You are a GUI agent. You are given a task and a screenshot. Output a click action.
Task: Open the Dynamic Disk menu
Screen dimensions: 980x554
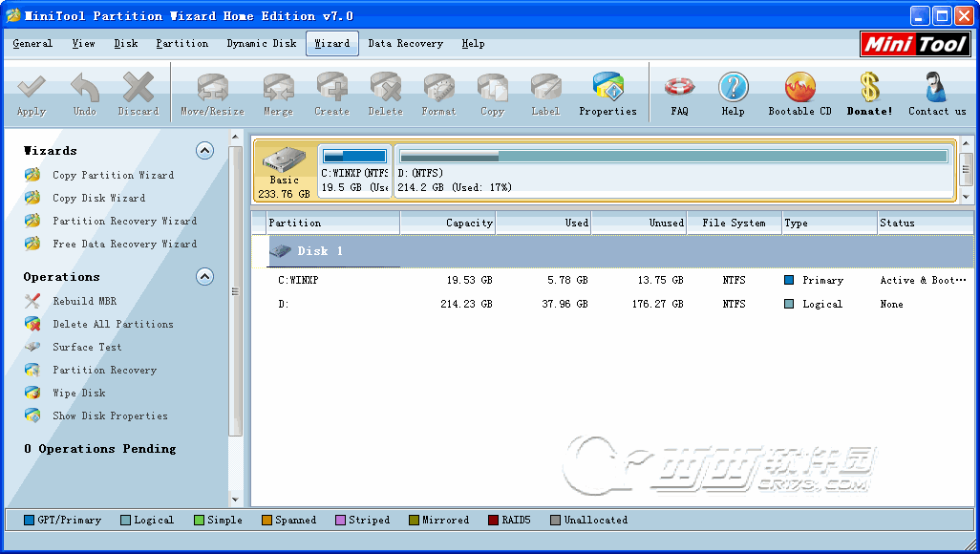(261, 43)
